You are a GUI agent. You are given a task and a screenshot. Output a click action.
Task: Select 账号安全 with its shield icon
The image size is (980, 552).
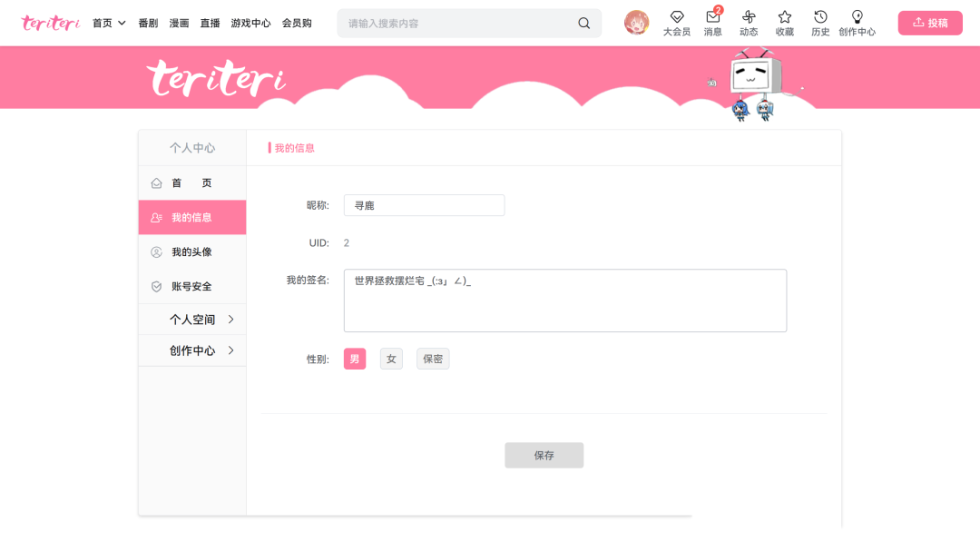click(192, 285)
